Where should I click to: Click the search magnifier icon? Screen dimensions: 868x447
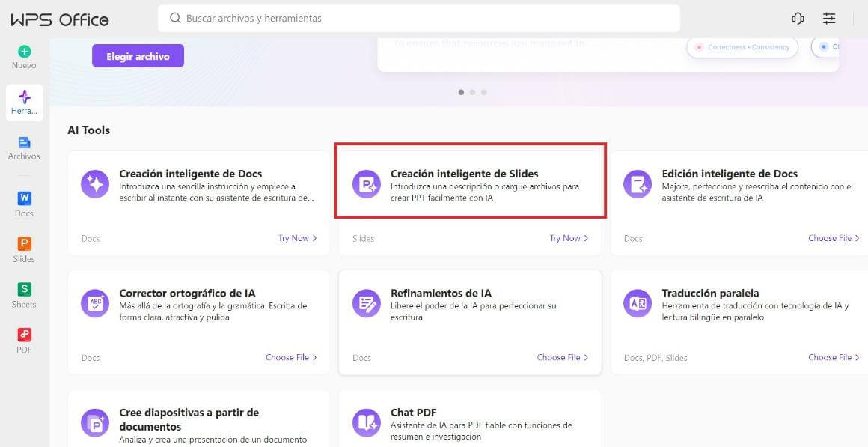[175, 18]
